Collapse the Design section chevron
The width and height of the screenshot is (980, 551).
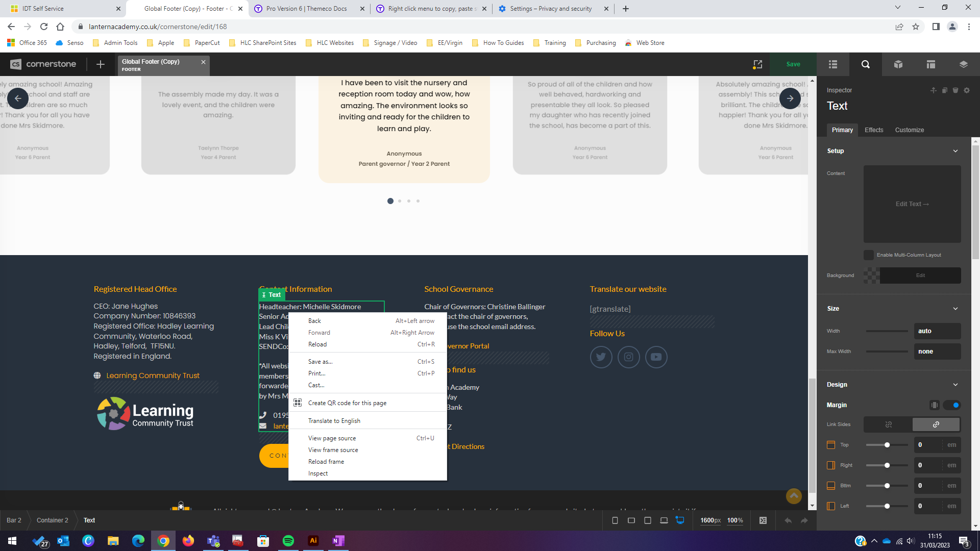point(955,385)
